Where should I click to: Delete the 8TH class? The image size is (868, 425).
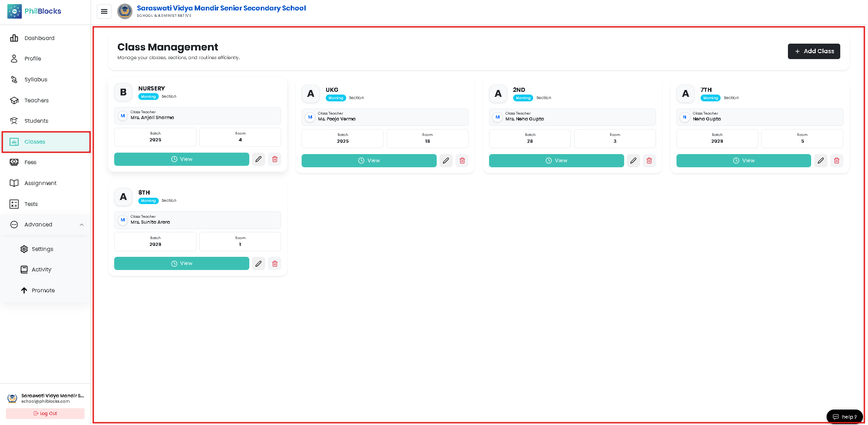click(x=275, y=264)
